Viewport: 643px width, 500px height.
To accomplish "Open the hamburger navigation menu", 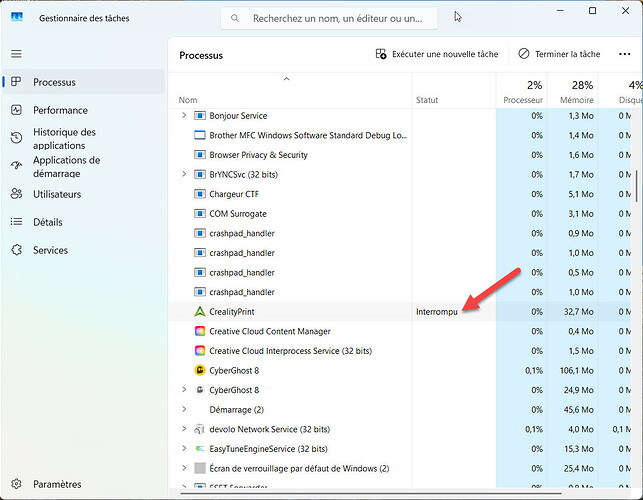I will tap(16, 54).
